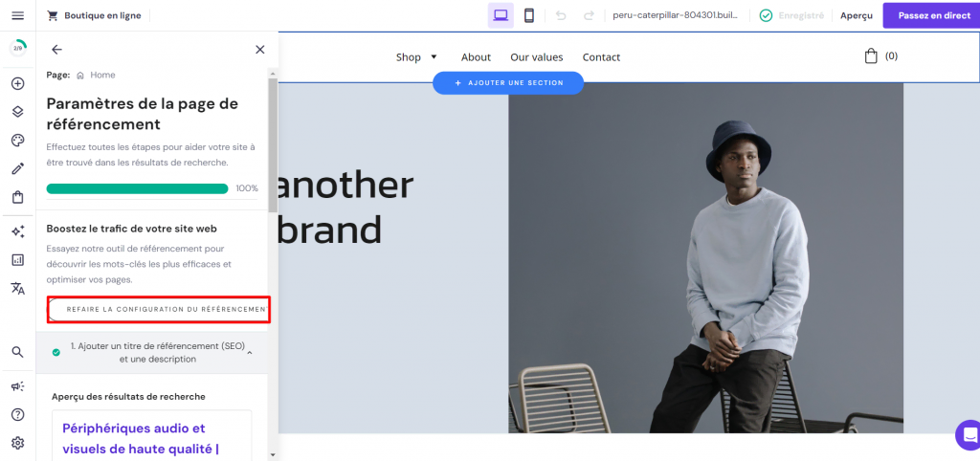980x461 pixels.
Task: Click the add elements plus icon
Action: click(17, 84)
